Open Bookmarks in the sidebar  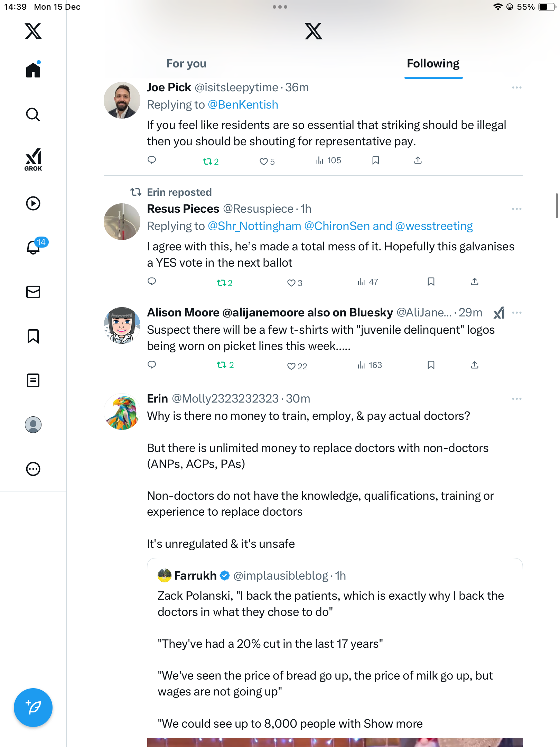pos(33,336)
